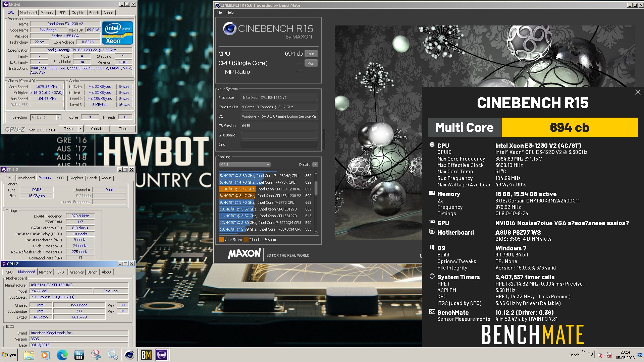This screenshot has height=362, width=644.
Task: Select ranking row Intel Core i7-4980HQ CPU
Action: coord(265,176)
